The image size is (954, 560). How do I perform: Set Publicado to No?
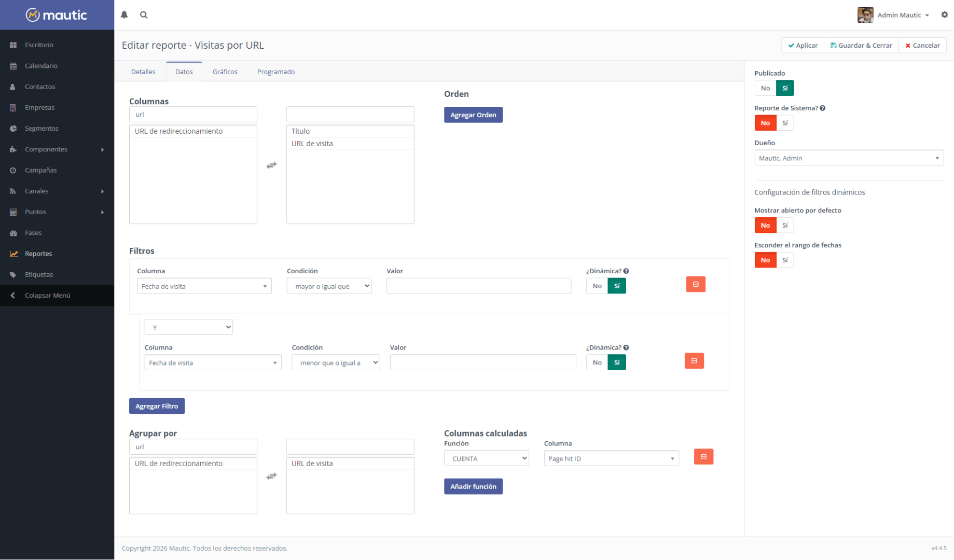[765, 88]
